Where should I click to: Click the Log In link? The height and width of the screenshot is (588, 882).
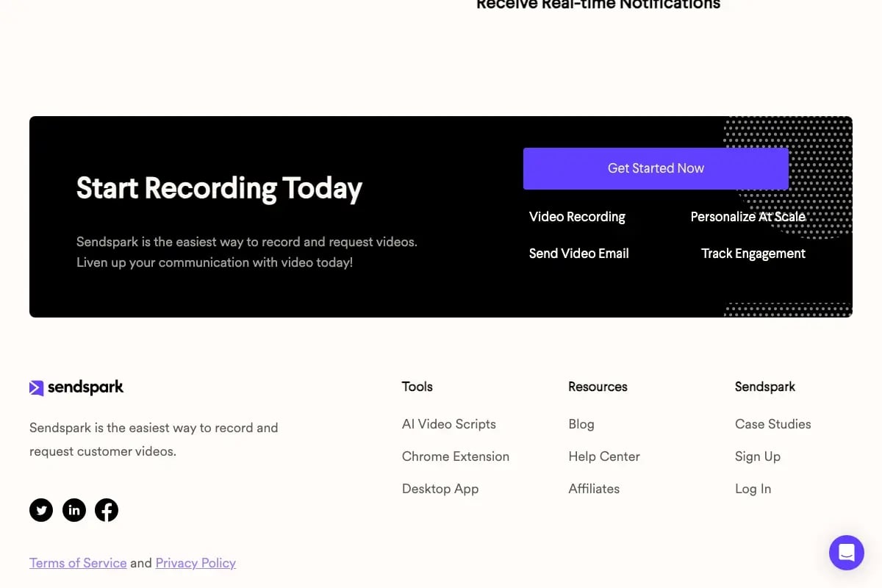coord(753,489)
